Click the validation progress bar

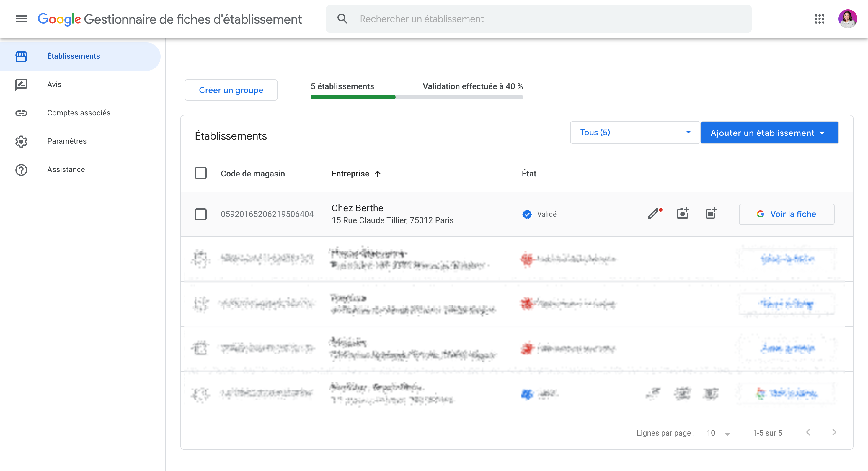(x=417, y=97)
